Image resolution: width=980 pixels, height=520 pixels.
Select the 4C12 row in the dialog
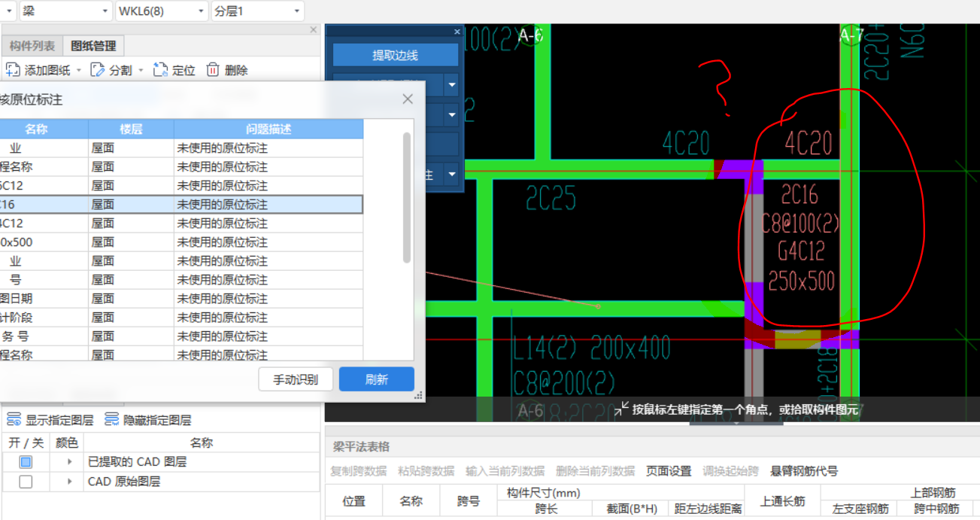181,224
